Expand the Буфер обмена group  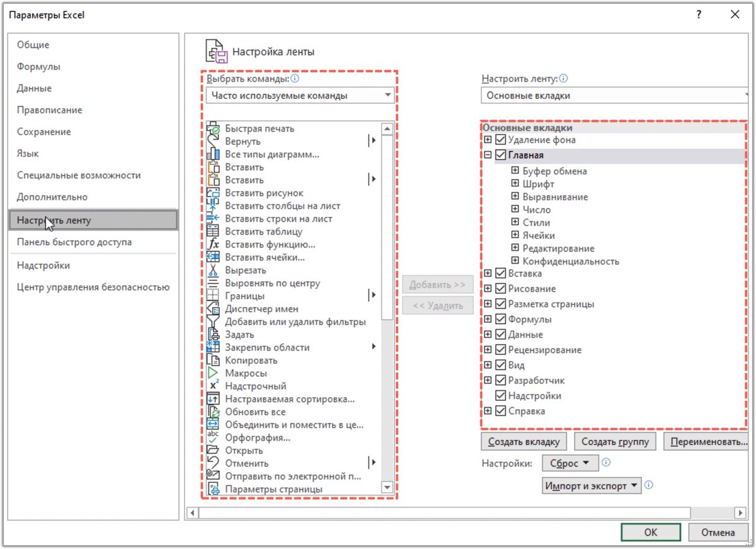point(515,171)
